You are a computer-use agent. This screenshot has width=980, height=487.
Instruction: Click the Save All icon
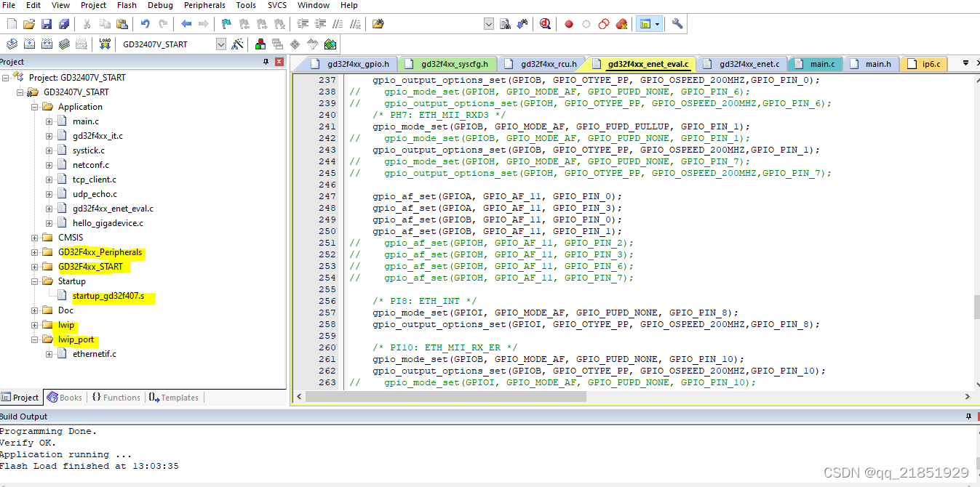(x=64, y=24)
